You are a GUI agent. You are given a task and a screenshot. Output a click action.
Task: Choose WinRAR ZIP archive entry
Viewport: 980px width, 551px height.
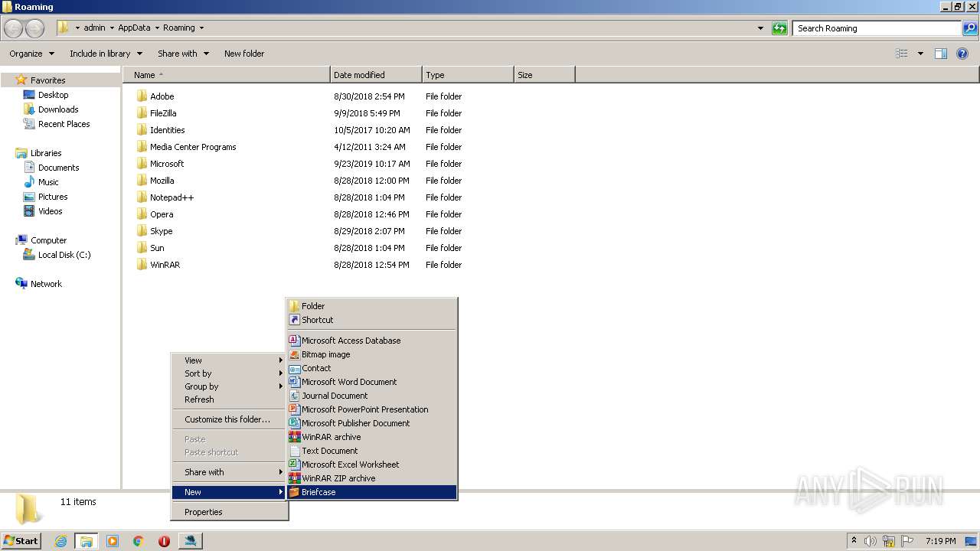click(x=372, y=478)
